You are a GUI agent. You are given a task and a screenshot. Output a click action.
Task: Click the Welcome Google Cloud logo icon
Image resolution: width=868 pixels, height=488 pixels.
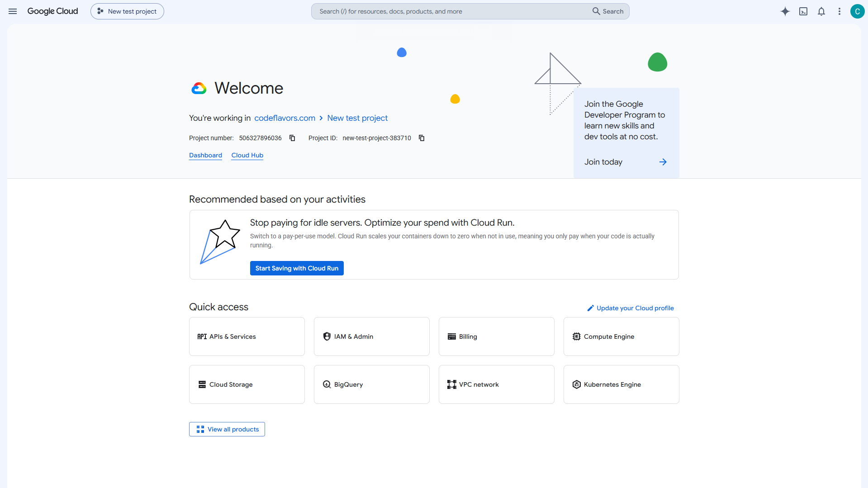[199, 88]
